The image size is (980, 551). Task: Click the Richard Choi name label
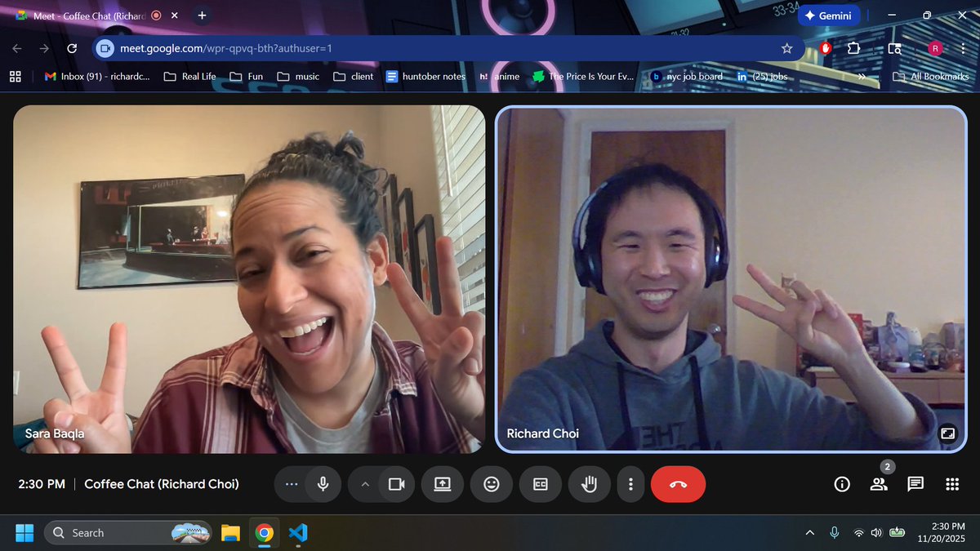542,433
